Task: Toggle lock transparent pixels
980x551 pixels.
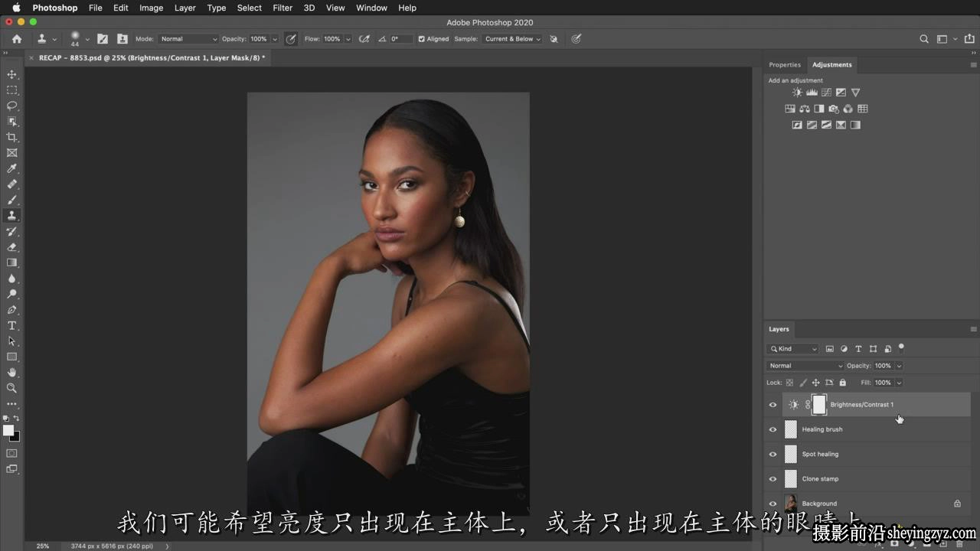Action: click(x=789, y=383)
